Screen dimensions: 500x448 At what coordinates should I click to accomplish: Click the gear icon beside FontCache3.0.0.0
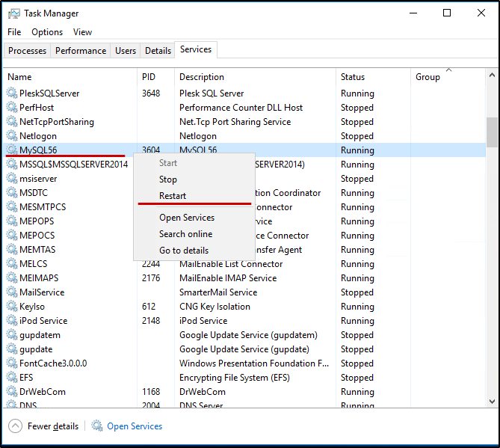pos(12,363)
